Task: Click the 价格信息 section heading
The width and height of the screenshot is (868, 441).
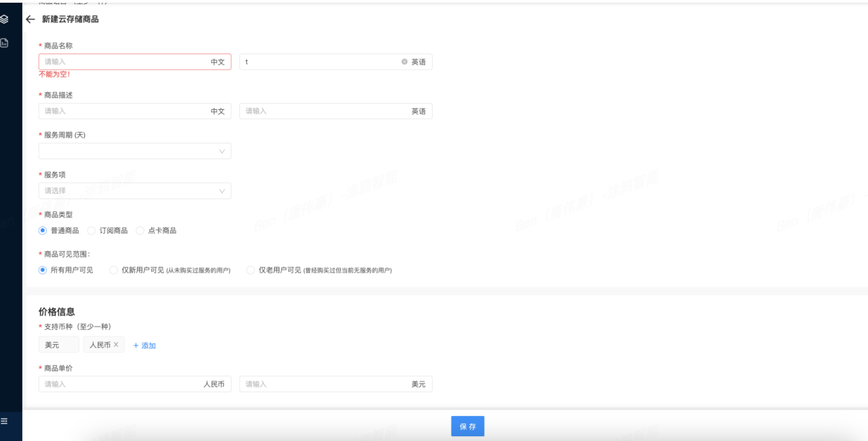Action: pyautogui.click(x=57, y=312)
